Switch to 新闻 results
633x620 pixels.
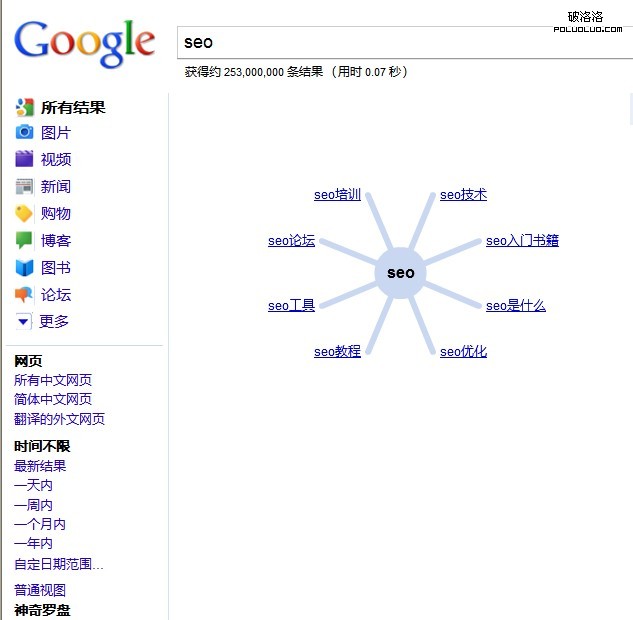(x=56, y=186)
